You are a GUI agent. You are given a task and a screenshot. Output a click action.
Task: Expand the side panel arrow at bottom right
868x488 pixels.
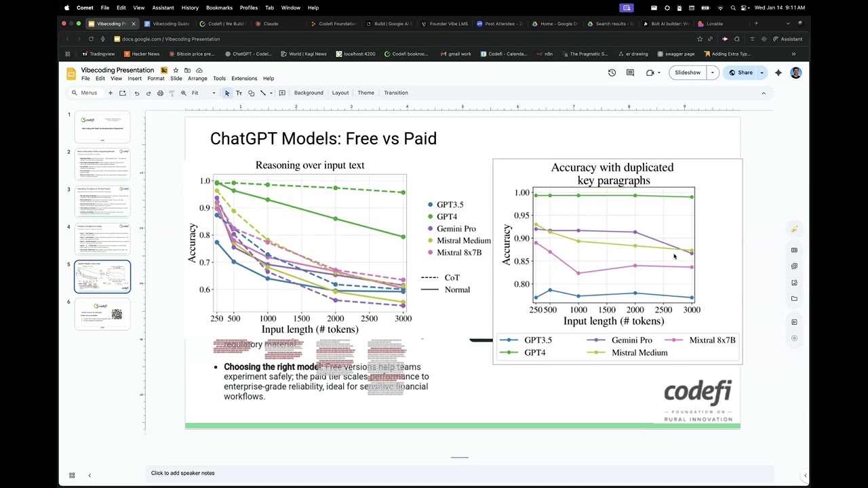[x=805, y=475]
